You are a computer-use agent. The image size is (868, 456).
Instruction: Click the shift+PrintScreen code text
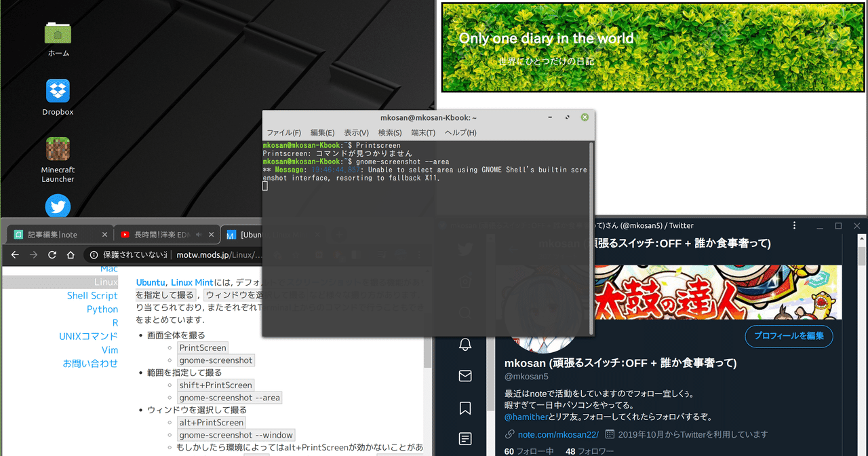point(216,385)
